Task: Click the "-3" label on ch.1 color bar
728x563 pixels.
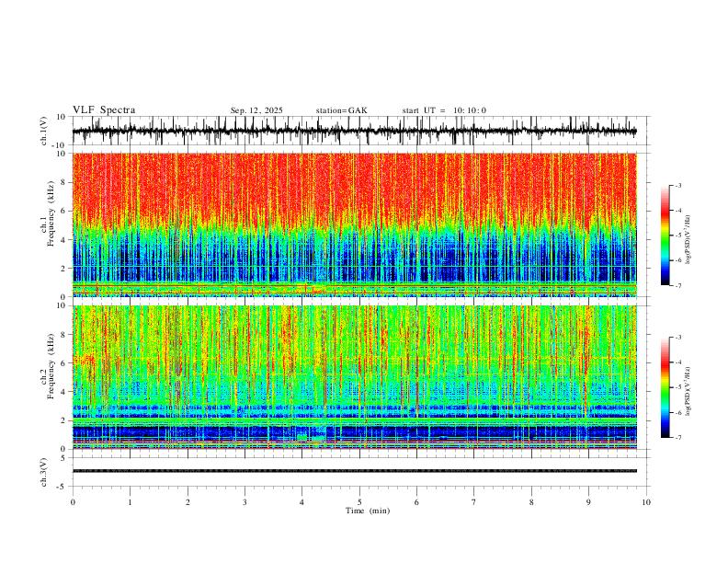Action: 677,185
